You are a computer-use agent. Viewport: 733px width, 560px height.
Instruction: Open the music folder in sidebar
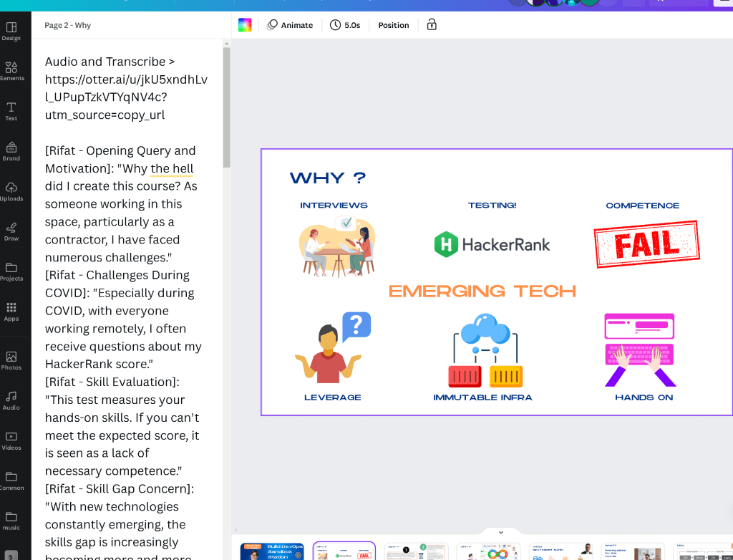pos(11,521)
